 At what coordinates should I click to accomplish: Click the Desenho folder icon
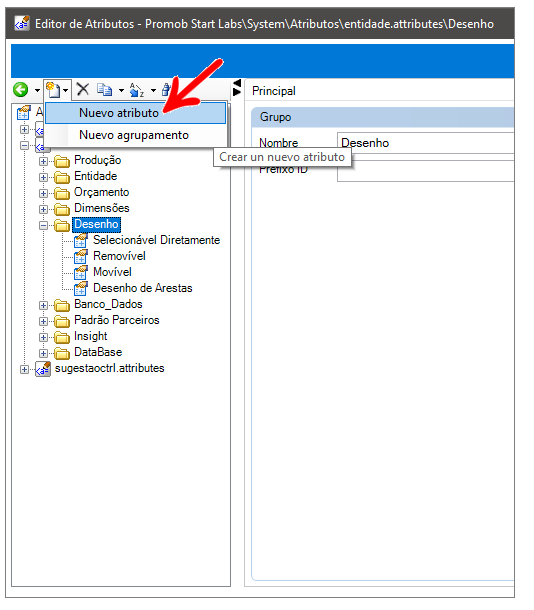62,225
